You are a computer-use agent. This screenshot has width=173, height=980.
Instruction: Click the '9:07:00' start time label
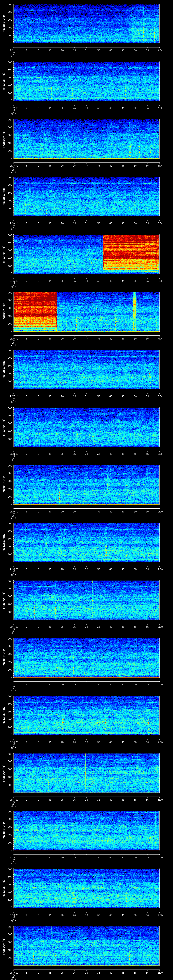pos(14,396)
